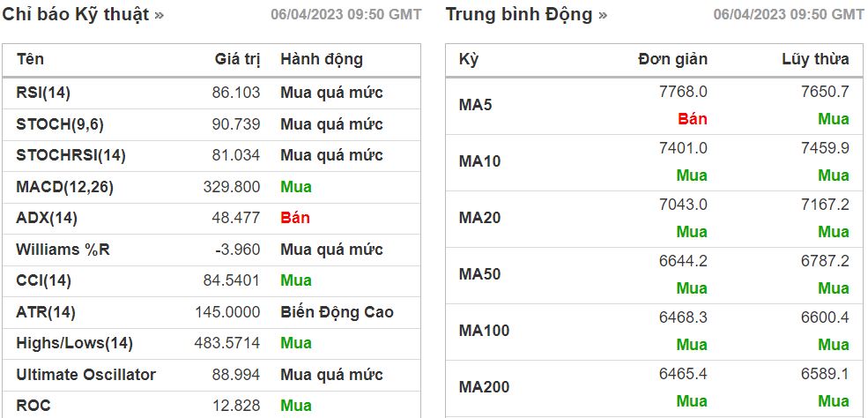Screen dimensions: 868x418
Task: Click the MA5 period label
Action: tap(476, 105)
